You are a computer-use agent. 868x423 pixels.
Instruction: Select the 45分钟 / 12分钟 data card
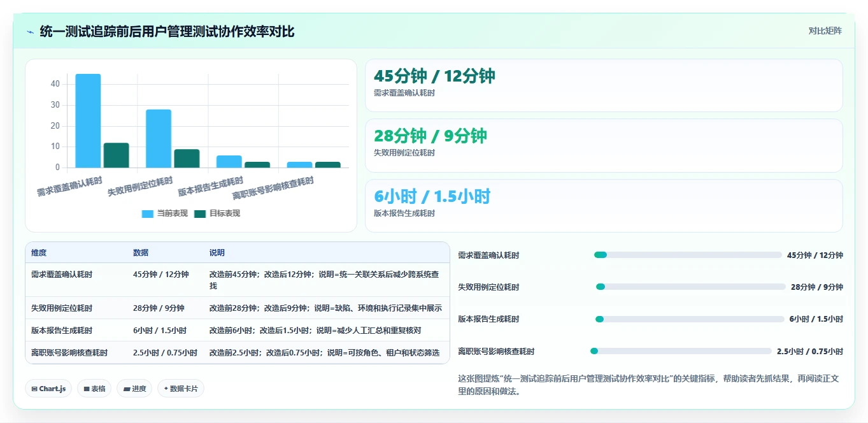click(604, 85)
